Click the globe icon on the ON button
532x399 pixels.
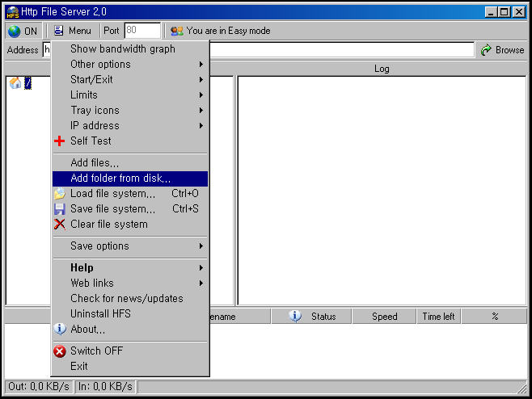pyautogui.click(x=15, y=31)
